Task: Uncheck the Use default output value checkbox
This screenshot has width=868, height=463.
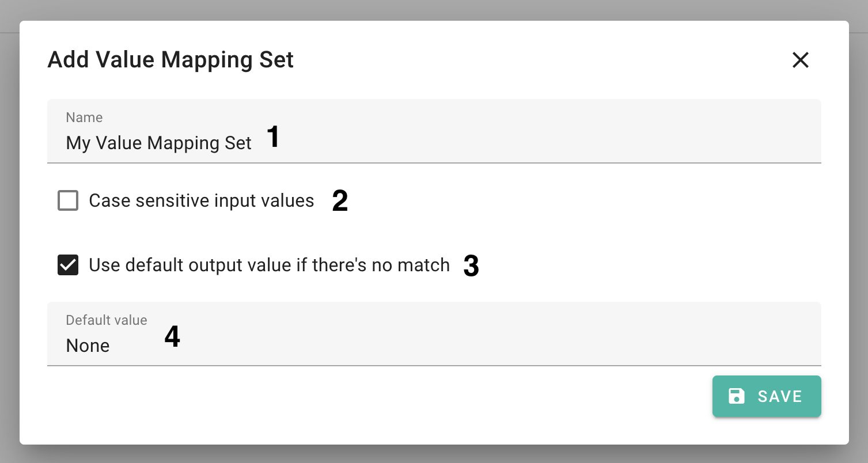Action: click(68, 265)
